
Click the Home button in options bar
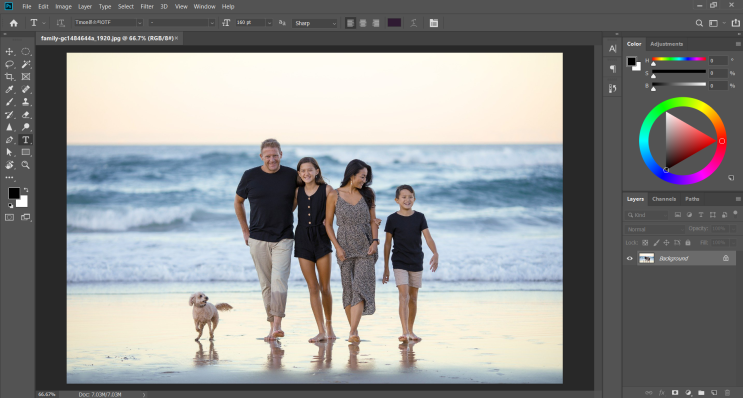(x=14, y=23)
